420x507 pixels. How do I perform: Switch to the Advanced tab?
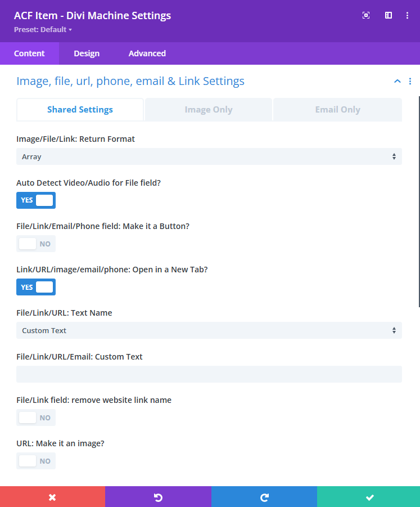pyautogui.click(x=147, y=53)
